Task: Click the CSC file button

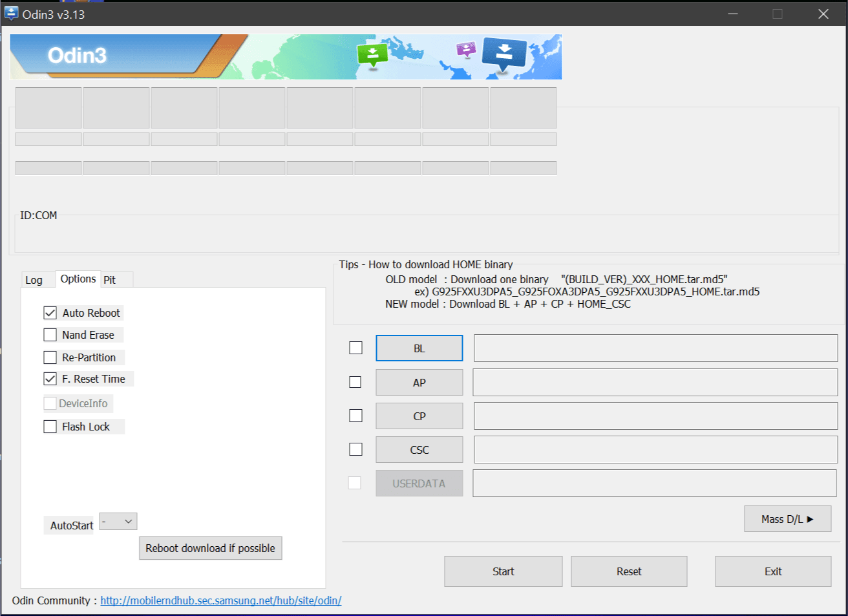Action: pos(419,450)
